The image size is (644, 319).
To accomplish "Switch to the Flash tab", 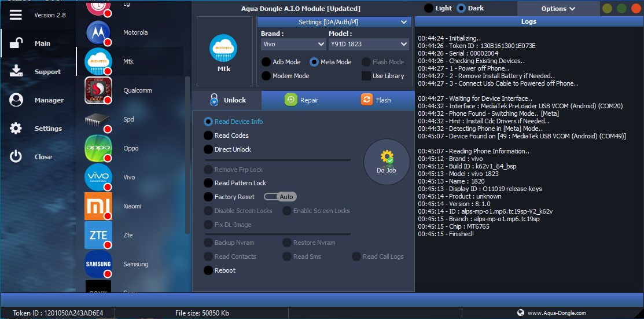I will (x=376, y=100).
